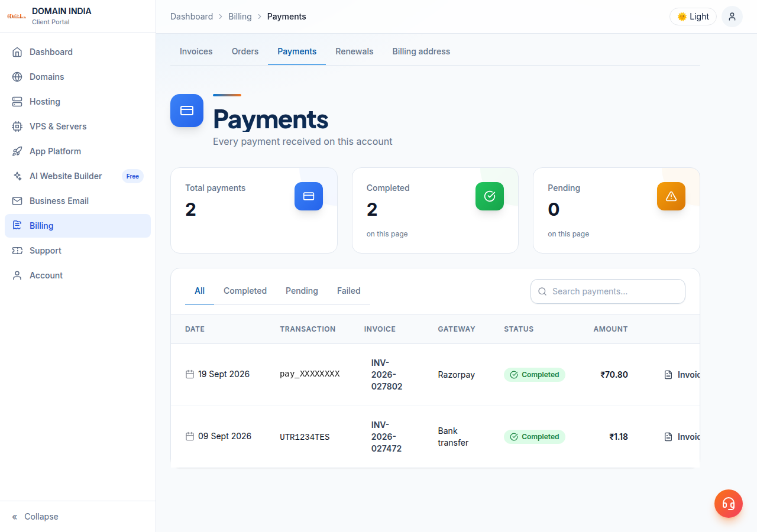Go to Billing via breadcrumb
757x532 pixels.
[x=240, y=17]
